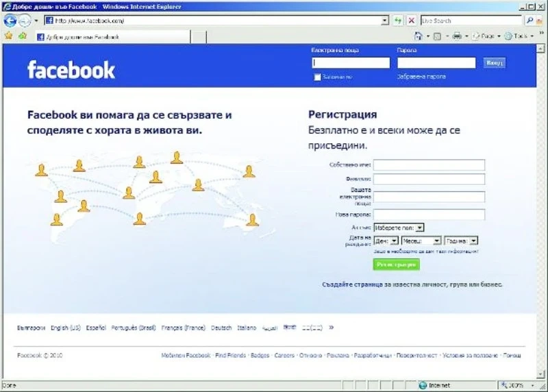Select the Arabic language link

[270, 328]
